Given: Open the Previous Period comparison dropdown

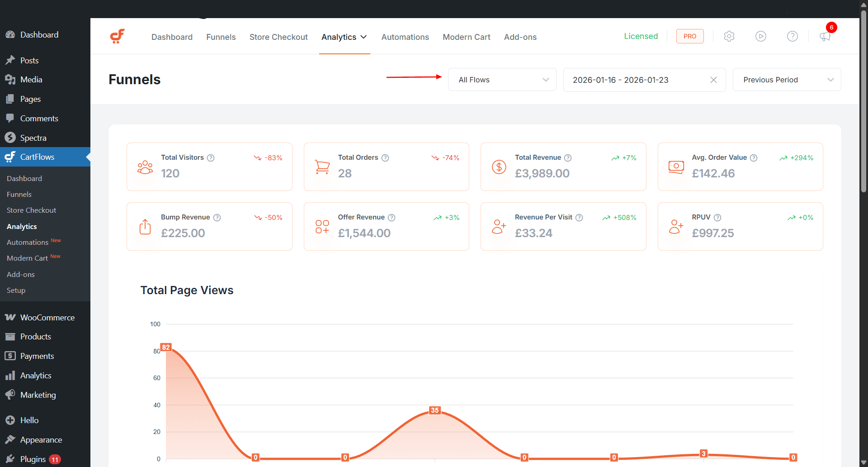Looking at the screenshot, I should pyautogui.click(x=787, y=80).
